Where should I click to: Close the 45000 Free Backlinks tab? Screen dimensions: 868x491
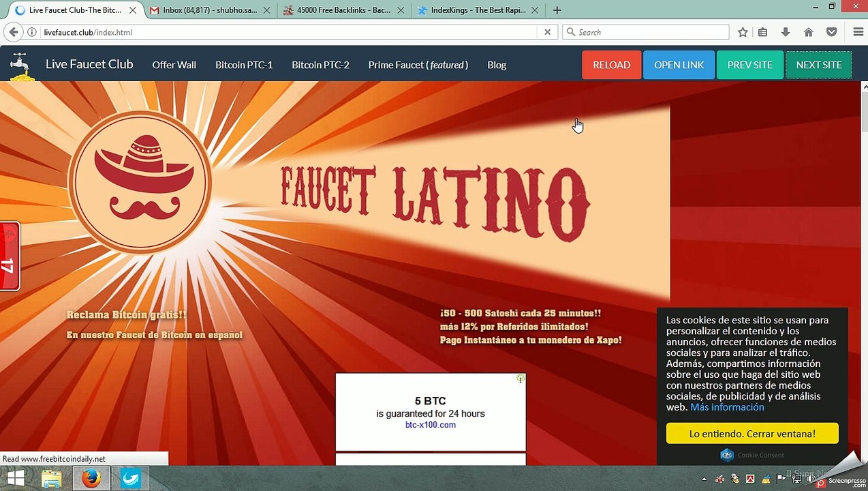tap(401, 10)
